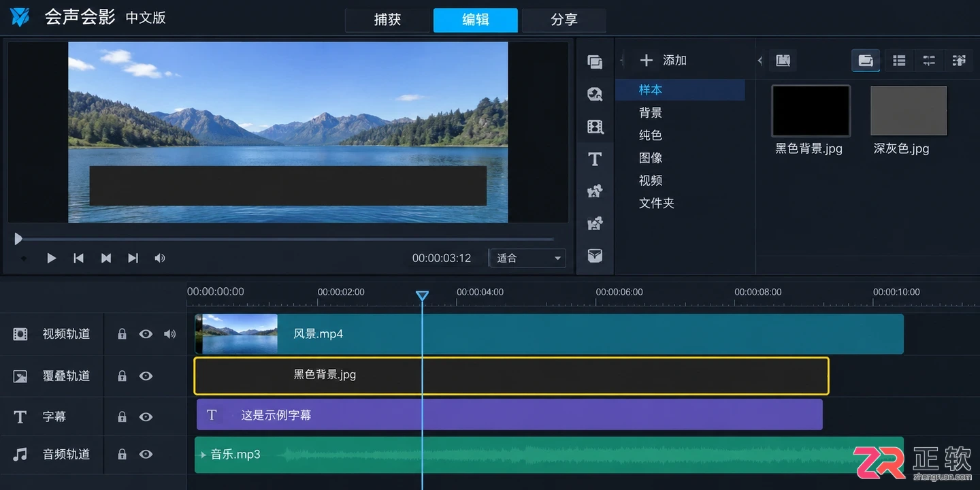Collapse the library panel arrow
Viewport: 980px width, 490px height.
(x=760, y=61)
